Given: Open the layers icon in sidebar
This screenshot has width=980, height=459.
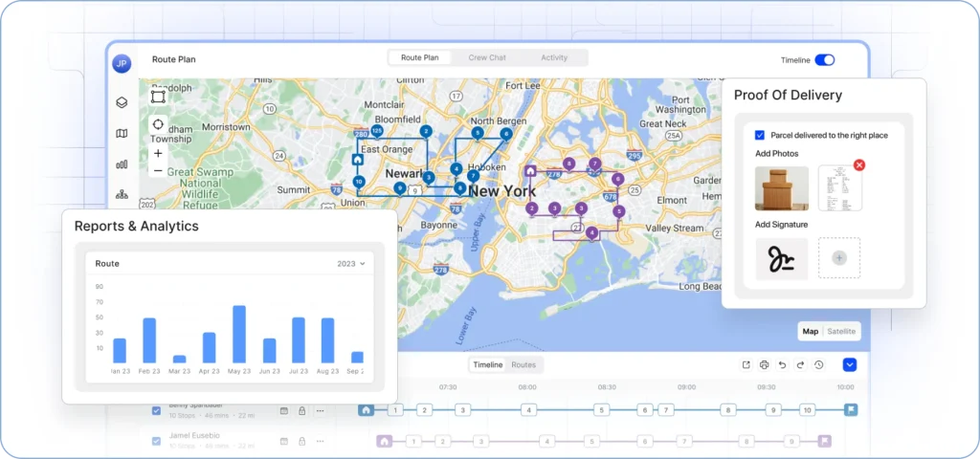Looking at the screenshot, I should click(x=122, y=102).
